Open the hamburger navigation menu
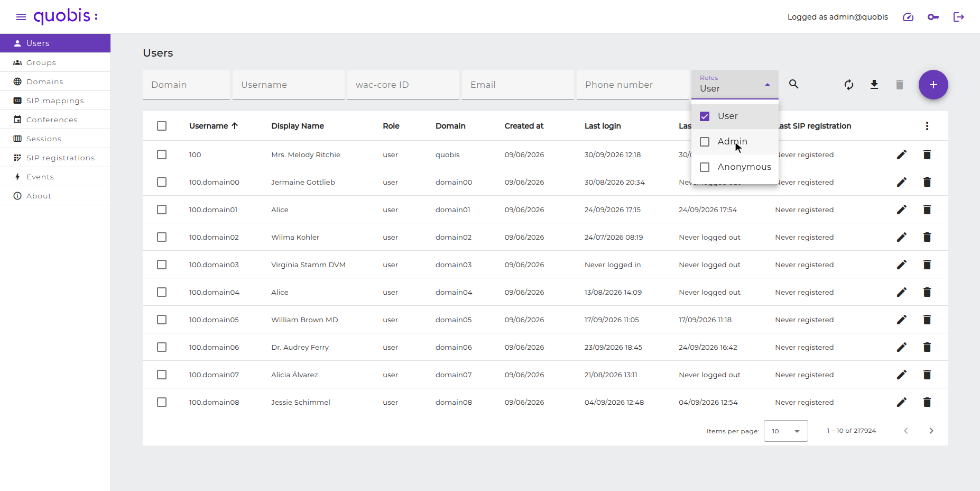This screenshot has height=491, width=980. tap(21, 17)
